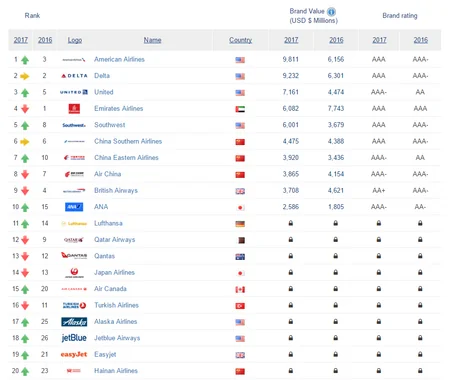
Task: Open the Alaska Airlines name link
Action: [x=116, y=321]
